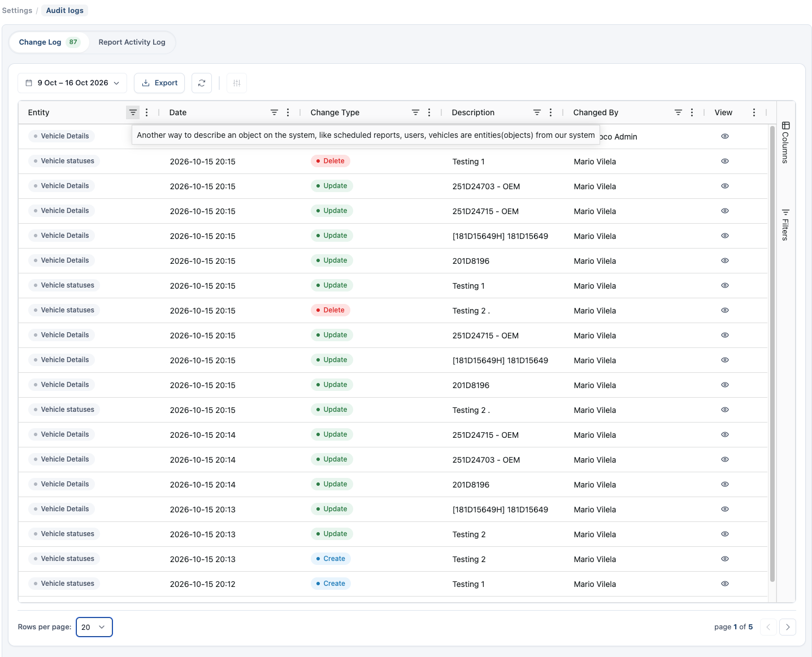The image size is (812, 657).
Task: Switch to the Report Activity Log tab
Action: click(x=132, y=42)
